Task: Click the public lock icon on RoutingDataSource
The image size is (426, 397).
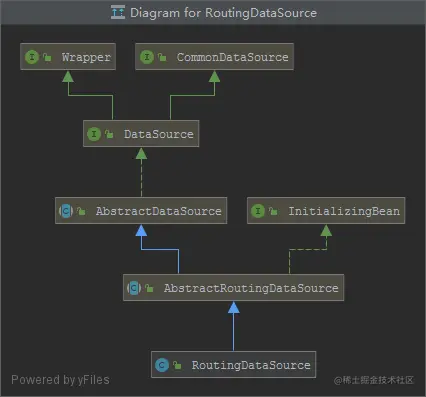Action: (x=177, y=365)
